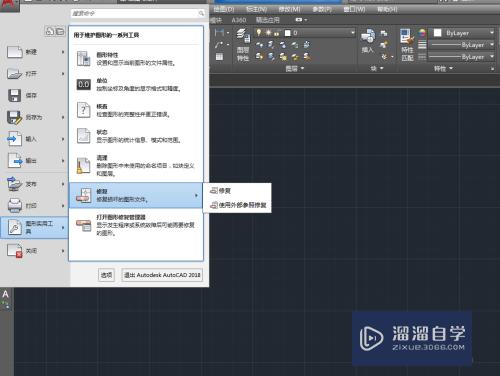500x376 pixels.
Task: Click the New (新建) file icon
Action: tap(15, 52)
